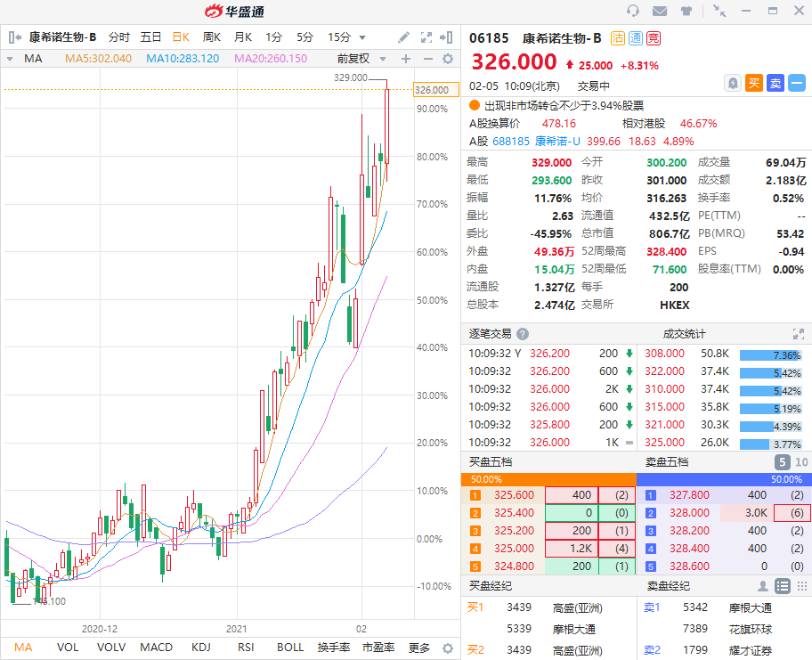This screenshot has height=660, width=812.
Task: Click the shrink window arrows icon
Action: click(x=719, y=11)
